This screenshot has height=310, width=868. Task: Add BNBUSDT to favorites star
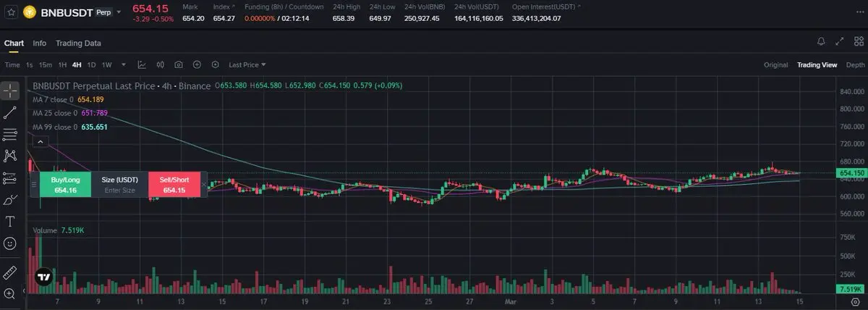click(x=11, y=12)
